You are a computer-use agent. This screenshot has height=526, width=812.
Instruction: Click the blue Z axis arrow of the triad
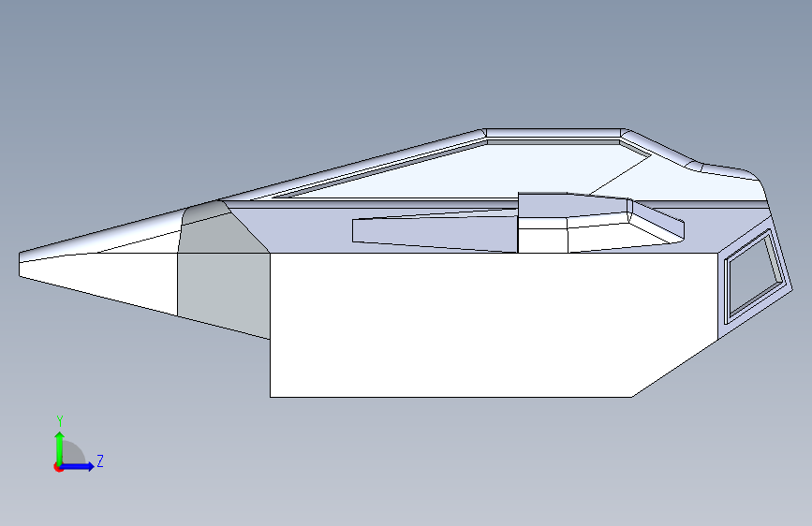click(x=78, y=466)
